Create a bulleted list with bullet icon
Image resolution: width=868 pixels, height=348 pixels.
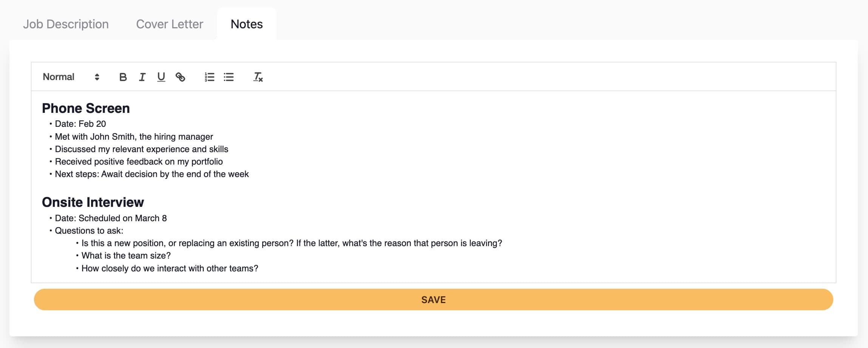tap(229, 77)
